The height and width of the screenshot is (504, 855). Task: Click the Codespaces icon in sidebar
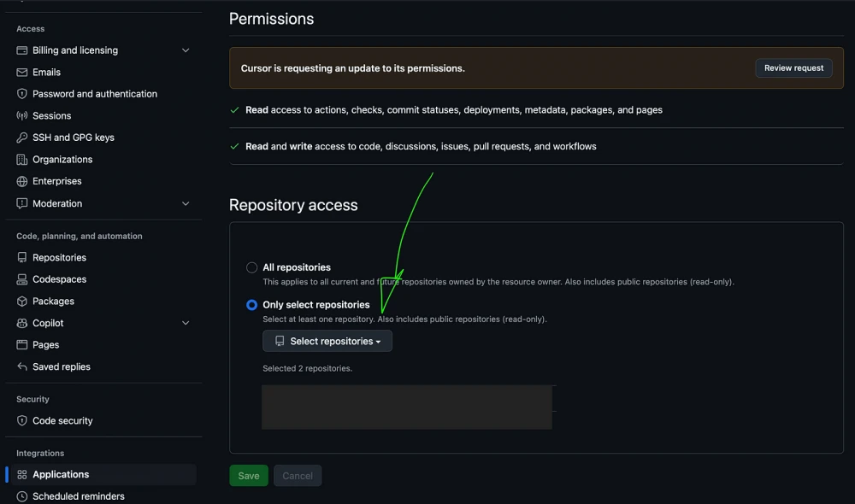[22, 279]
